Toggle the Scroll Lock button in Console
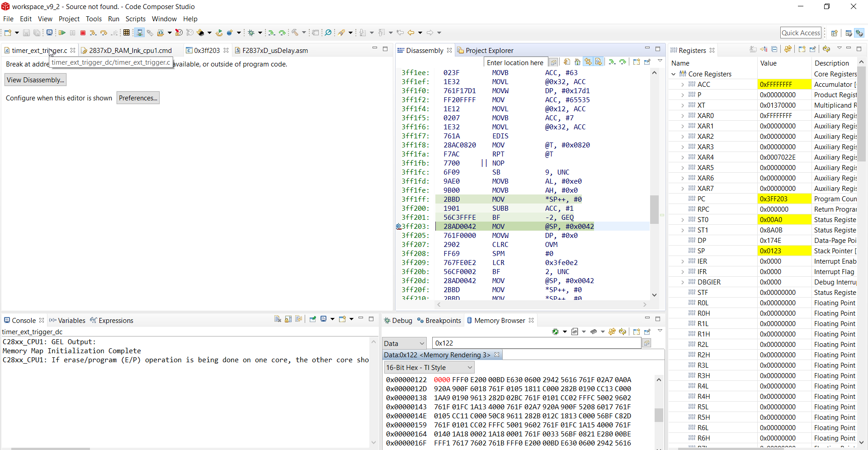The image size is (868, 450). 288,319
